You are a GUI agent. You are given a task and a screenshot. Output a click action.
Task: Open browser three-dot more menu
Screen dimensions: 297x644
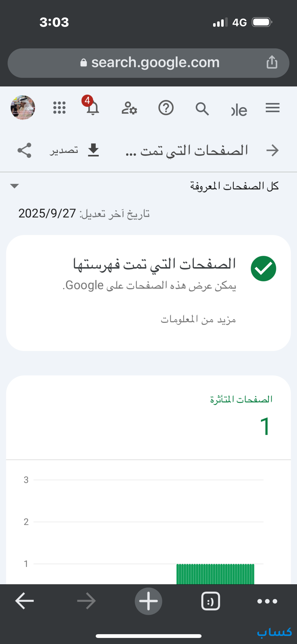267,601
